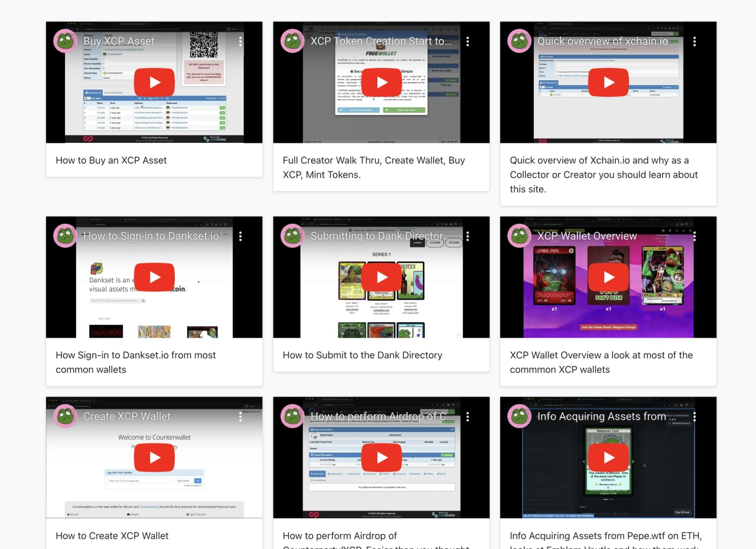Open the 'Buy XCP Asset' video title link

(119, 41)
